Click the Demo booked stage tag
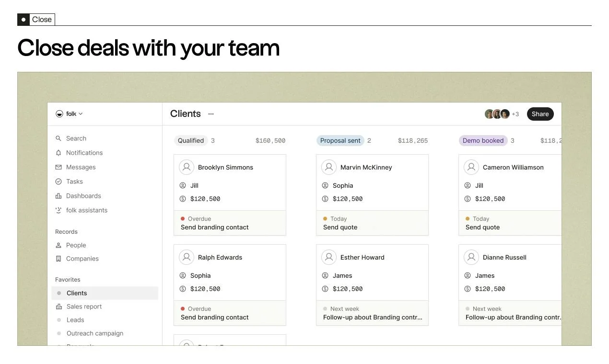This screenshot has width=609, height=364. pos(483,141)
